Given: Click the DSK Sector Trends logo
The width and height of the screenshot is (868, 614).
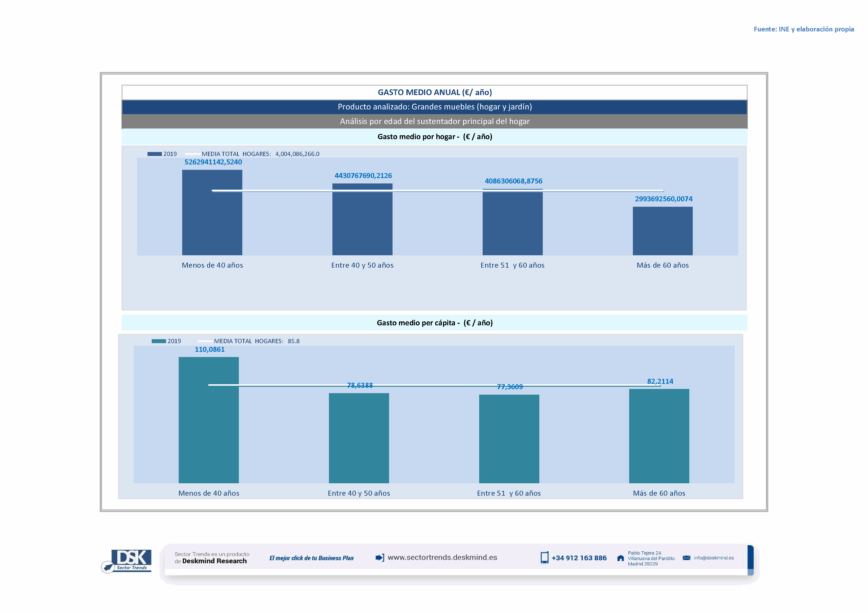Looking at the screenshot, I should [128, 560].
